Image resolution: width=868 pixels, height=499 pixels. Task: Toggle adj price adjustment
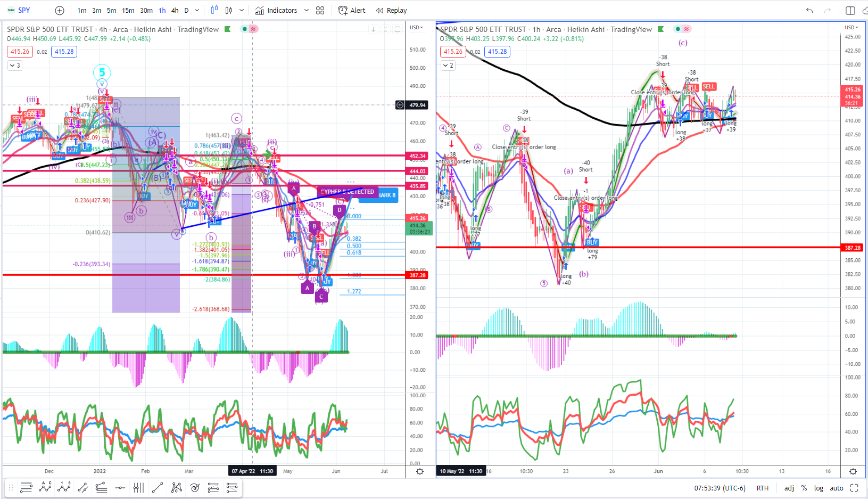pos(789,488)
